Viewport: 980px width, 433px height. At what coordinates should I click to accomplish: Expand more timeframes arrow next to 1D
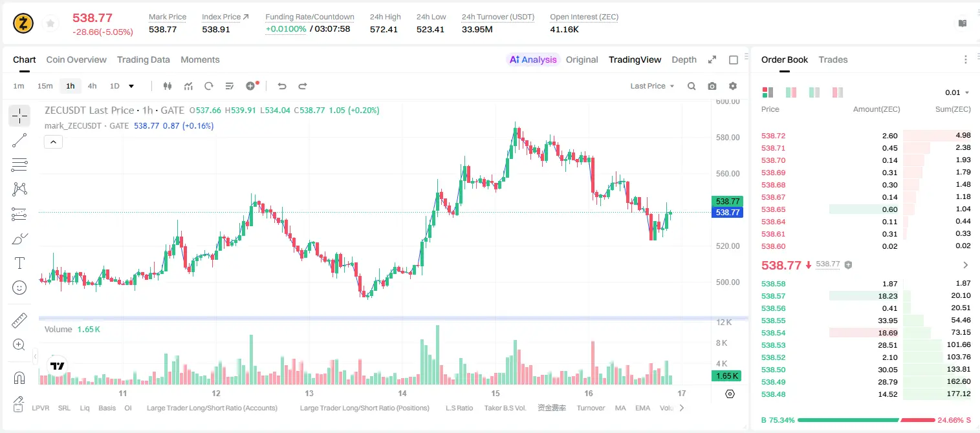tap(131, 86)
